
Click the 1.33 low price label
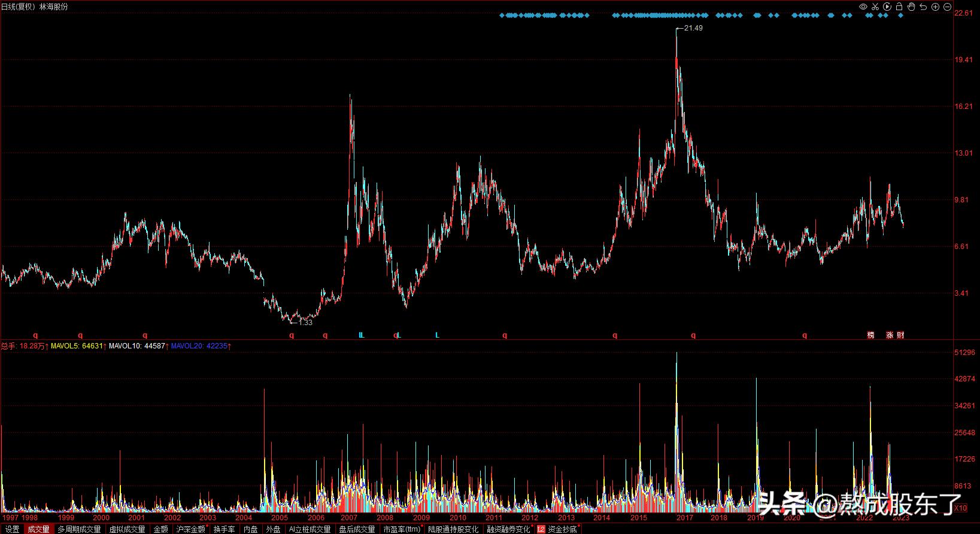[x=305, y=323]
